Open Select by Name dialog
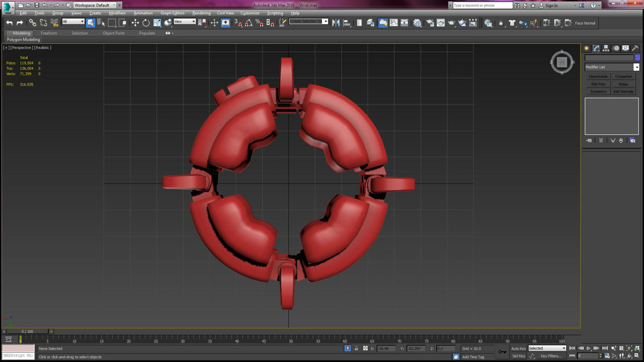 (x=101, y=23)
